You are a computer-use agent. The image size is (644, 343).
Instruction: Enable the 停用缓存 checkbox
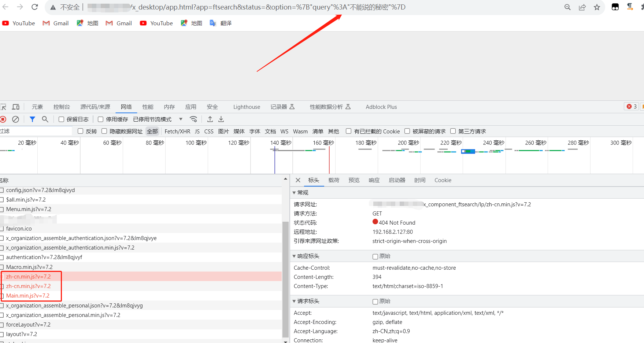pos(101,119)
